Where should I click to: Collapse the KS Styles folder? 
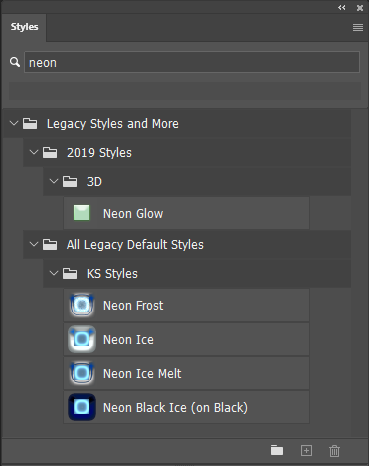coord(54,273)
